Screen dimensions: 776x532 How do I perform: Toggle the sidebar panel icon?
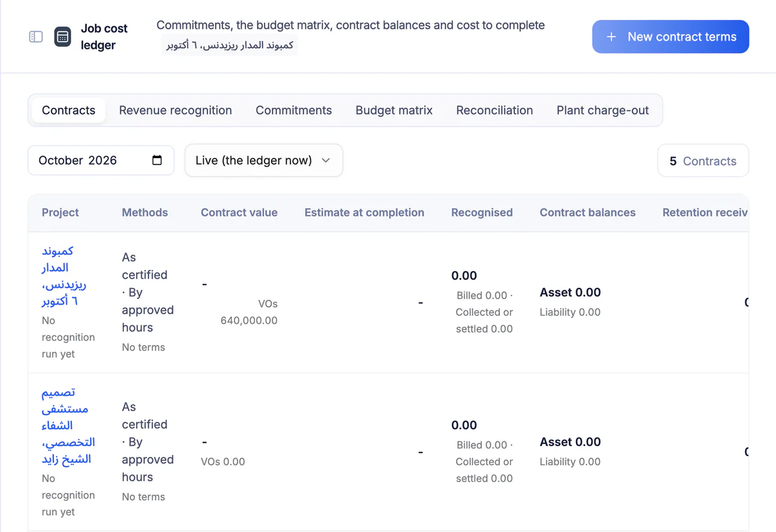[36, 37]
